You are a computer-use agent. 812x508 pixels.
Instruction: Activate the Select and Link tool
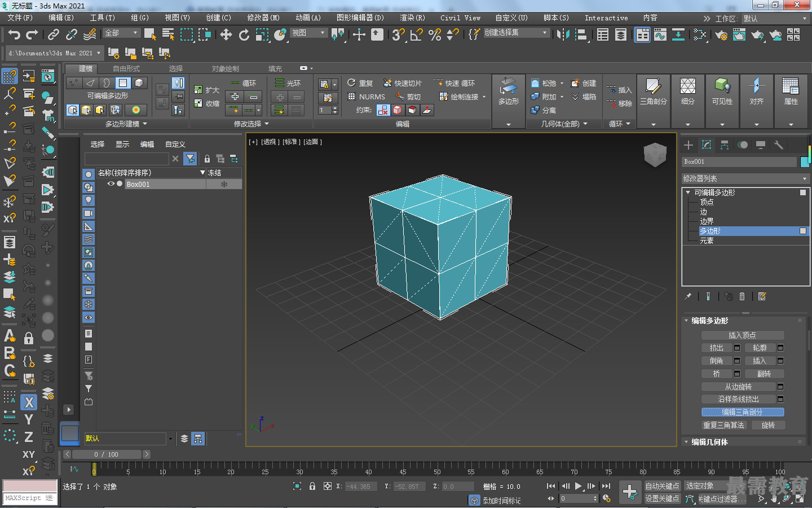[54, 35]
